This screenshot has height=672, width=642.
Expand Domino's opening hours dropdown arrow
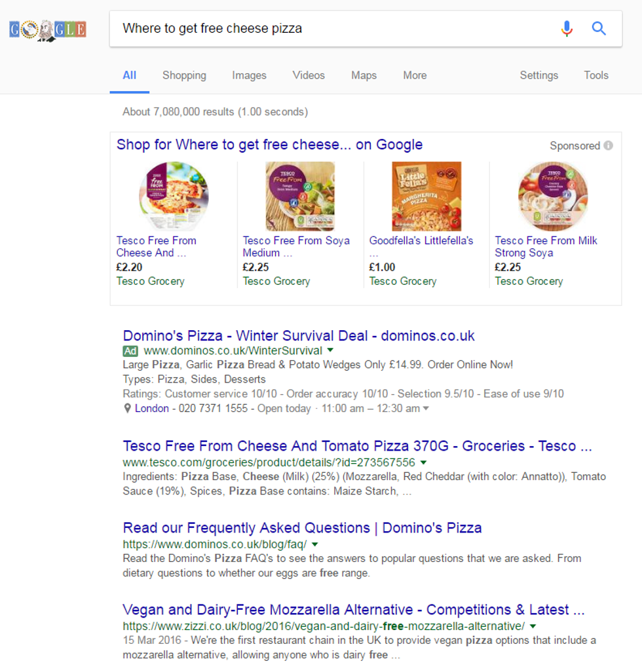point(426,409)
